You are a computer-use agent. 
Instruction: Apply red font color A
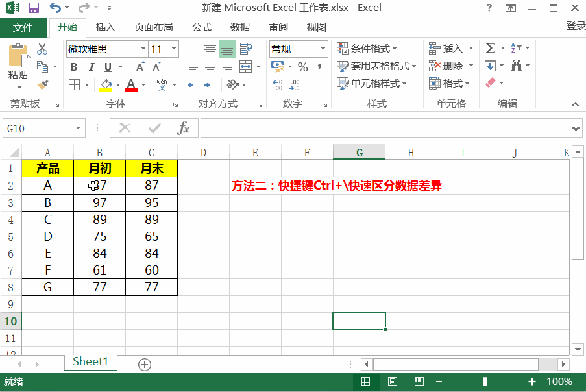point(131,85)
